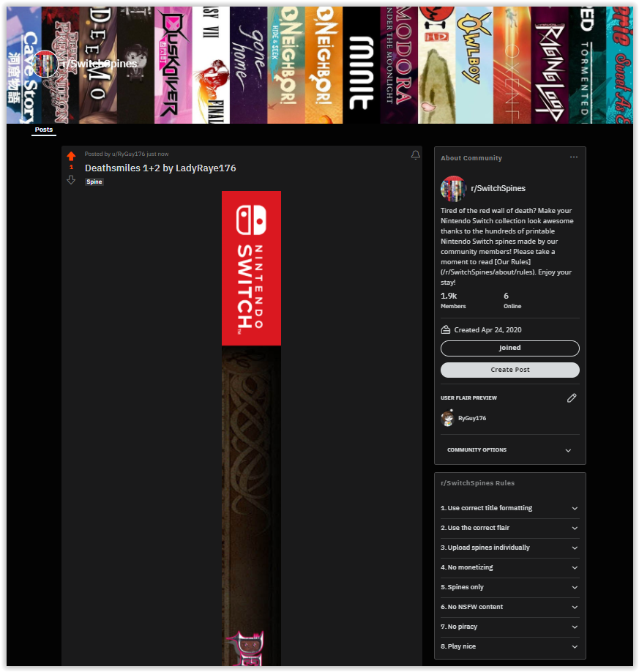Click the post notification bell icon

pyautogui.click(x=415, y=154)
